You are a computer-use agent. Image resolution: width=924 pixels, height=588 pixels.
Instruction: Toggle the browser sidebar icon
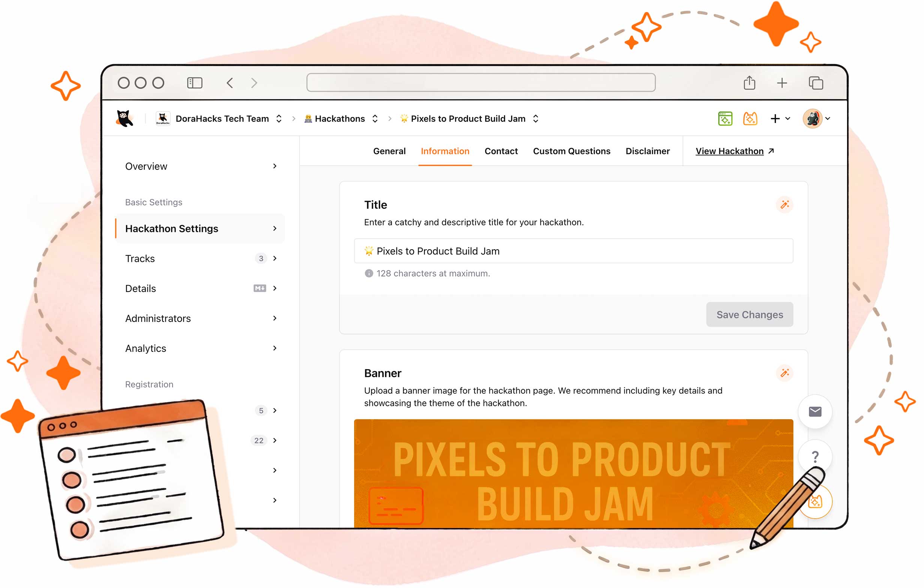pyautogui.click(x=195, y=83)
